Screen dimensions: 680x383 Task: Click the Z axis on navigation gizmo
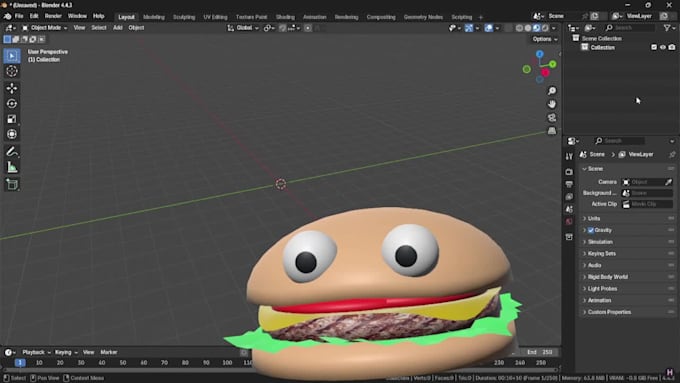point(539,54)
